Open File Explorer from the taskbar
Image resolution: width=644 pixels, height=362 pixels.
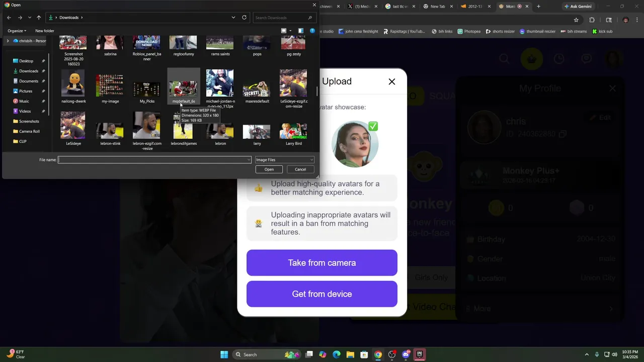tap(350, 354)
